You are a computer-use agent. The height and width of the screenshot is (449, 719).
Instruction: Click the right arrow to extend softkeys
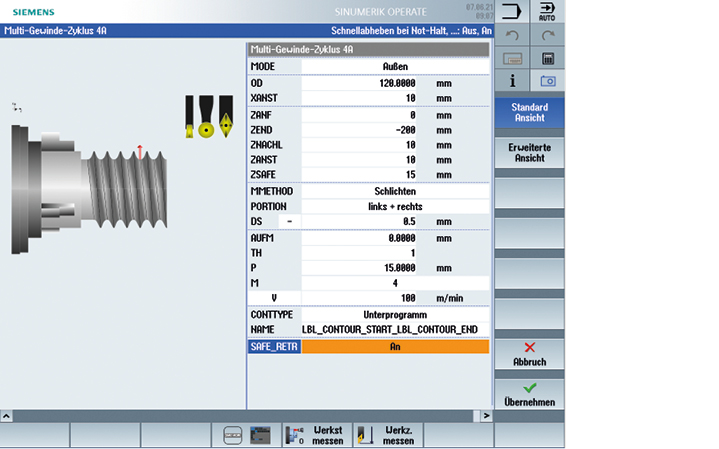pos(486,416)
